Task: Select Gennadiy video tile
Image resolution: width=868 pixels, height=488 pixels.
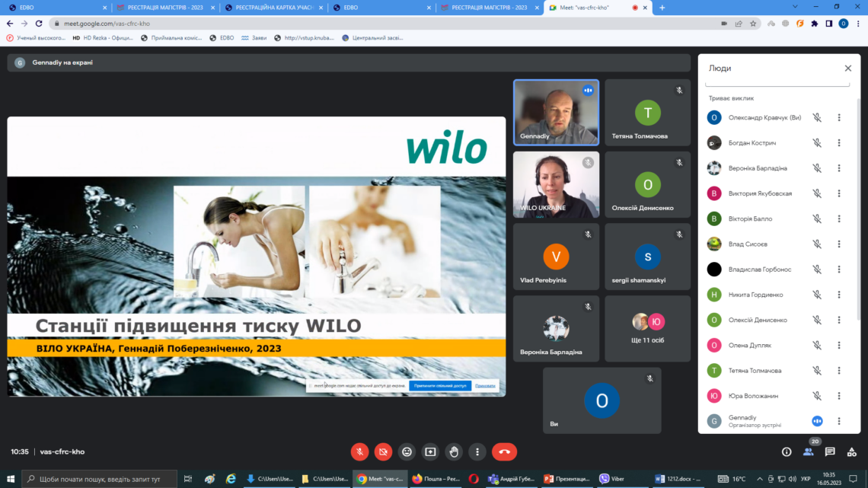Action: pos(556,113)
